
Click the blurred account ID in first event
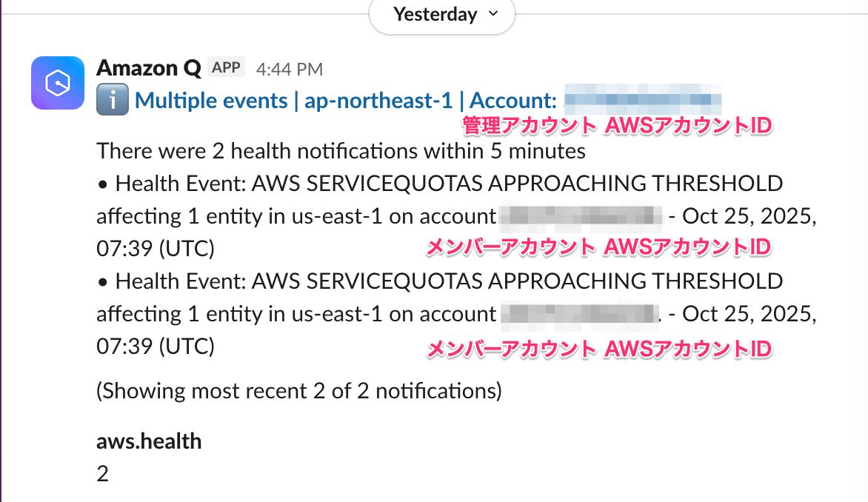580,216
